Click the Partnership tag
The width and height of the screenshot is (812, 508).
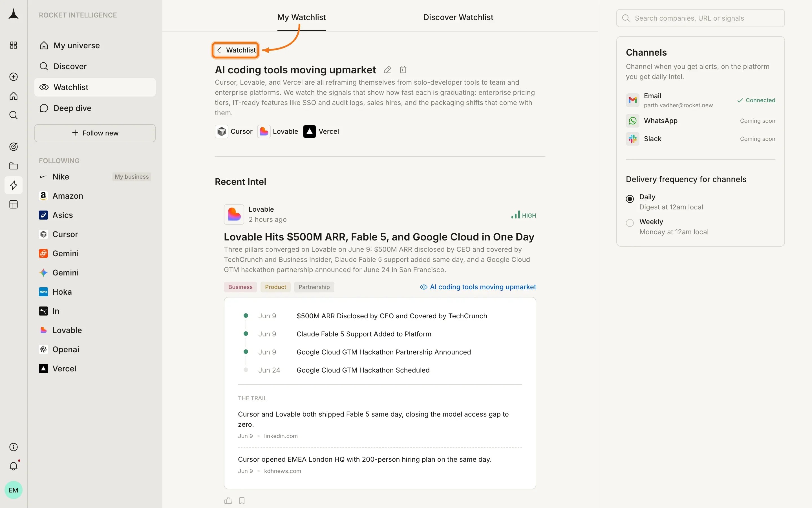[x=314, y=287]
